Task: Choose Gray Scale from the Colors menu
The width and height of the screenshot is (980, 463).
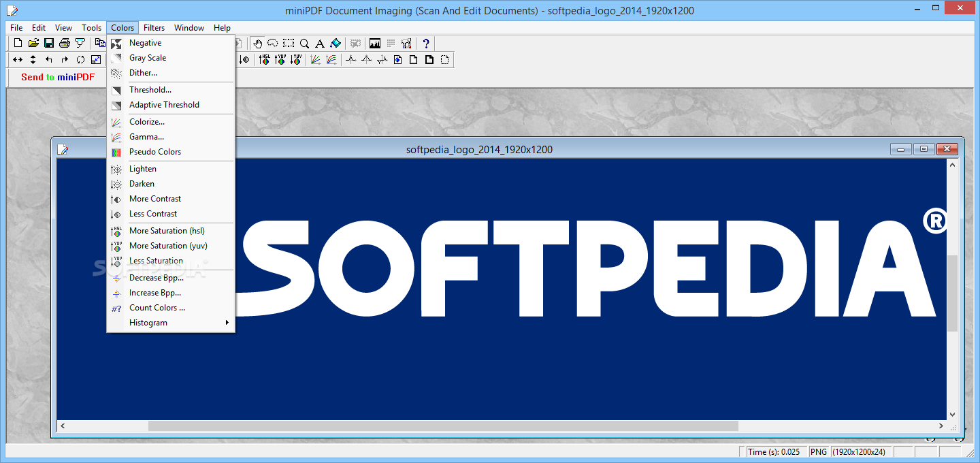Action: (171, 58)
